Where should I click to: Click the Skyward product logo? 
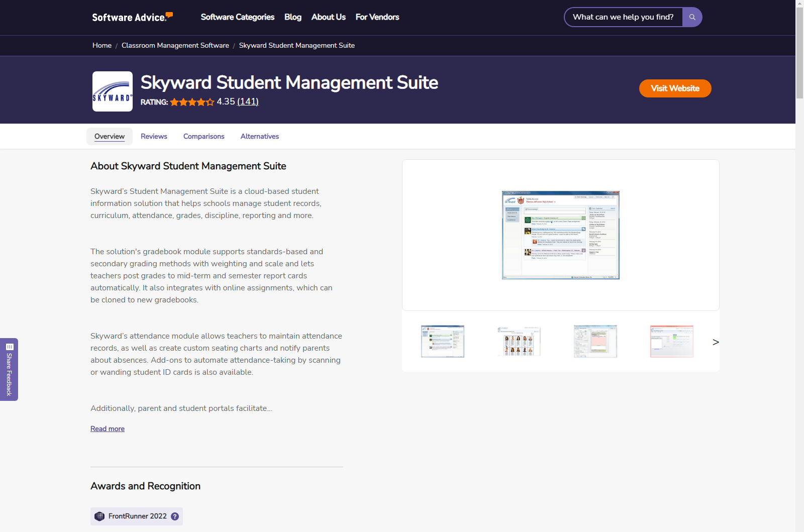(x=113, y=91)
